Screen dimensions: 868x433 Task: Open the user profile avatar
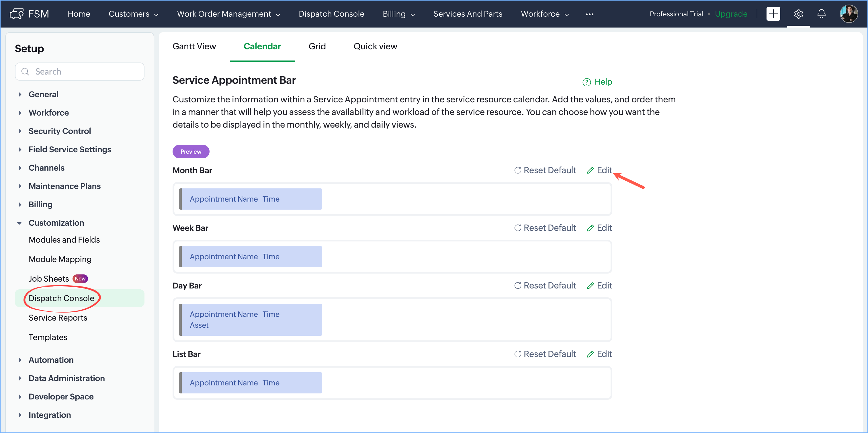[x=849, y=14]
